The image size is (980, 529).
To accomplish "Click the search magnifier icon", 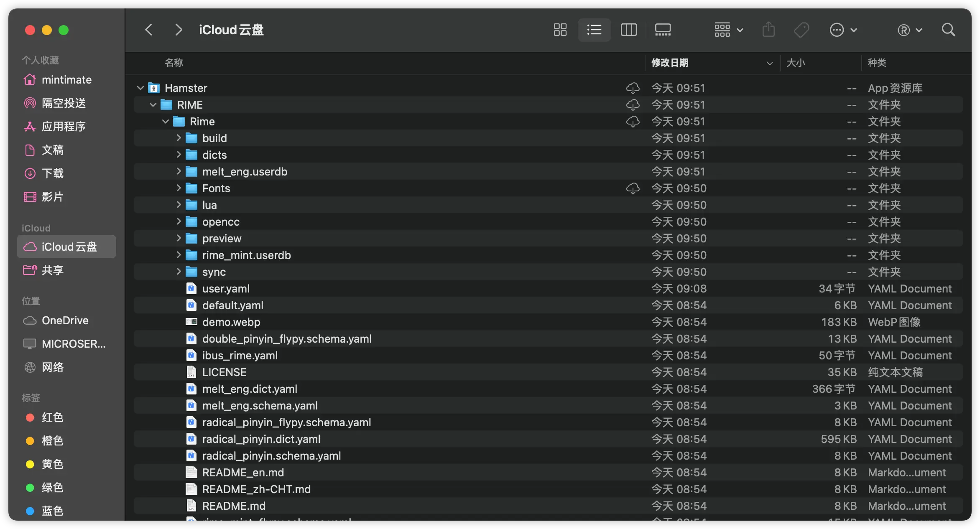I will [949, 30].
